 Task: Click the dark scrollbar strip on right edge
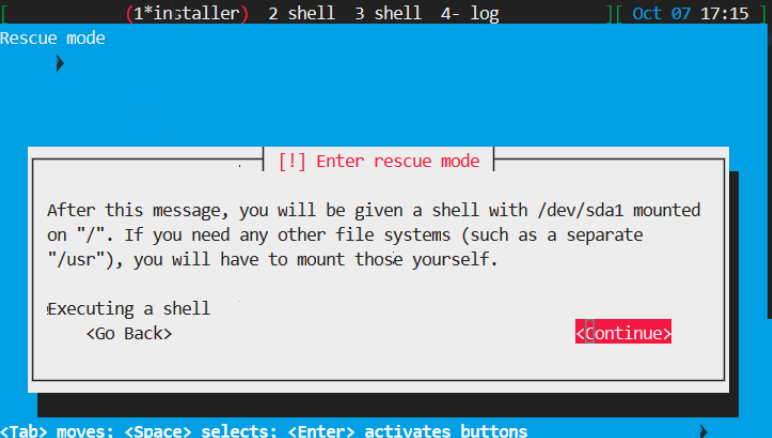click(770, 170)
